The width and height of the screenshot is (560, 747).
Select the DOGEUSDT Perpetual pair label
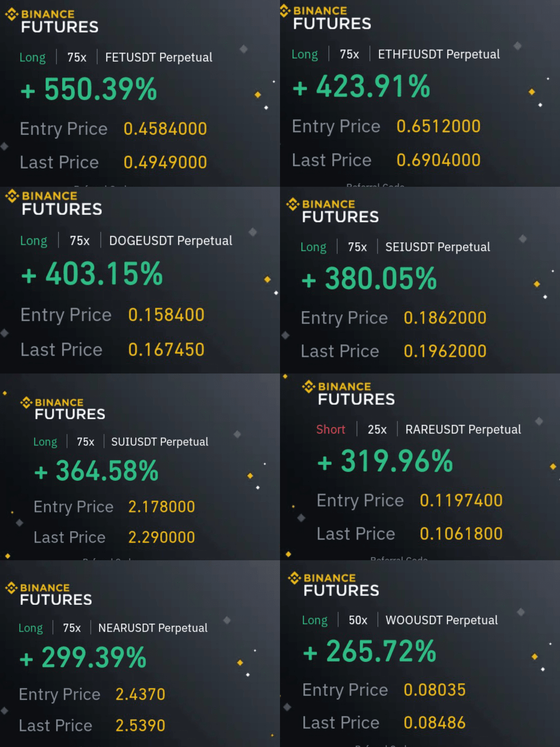(171, 241)
